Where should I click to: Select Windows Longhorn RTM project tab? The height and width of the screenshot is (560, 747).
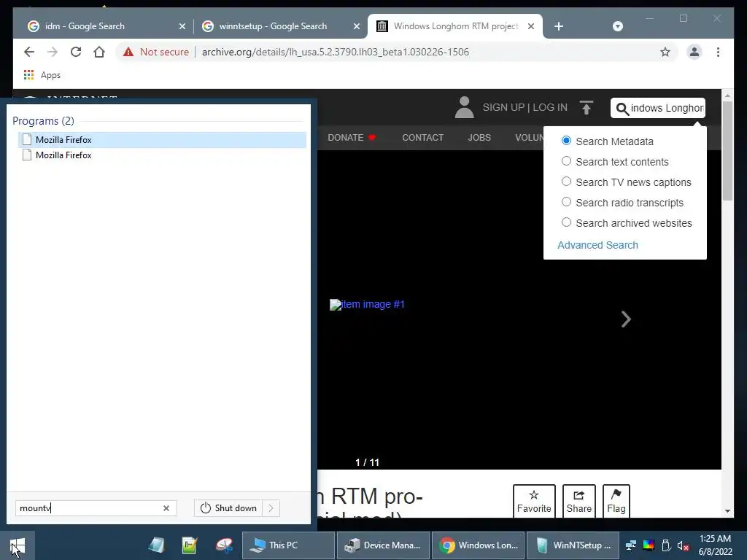(x=455, y=26)
